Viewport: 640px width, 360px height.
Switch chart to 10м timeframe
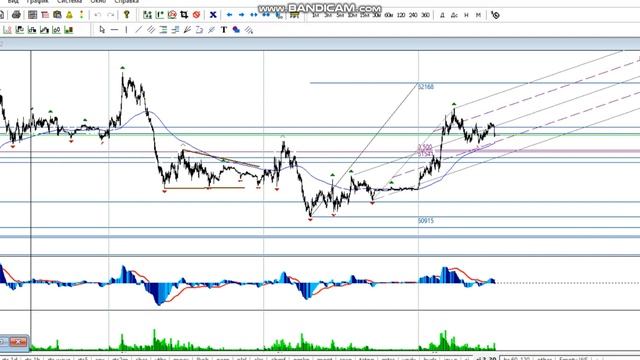(x=352, y=15)
